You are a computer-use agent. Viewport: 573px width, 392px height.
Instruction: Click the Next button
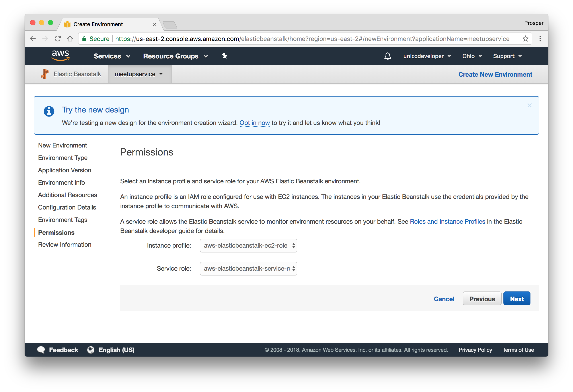pos(516,299)
